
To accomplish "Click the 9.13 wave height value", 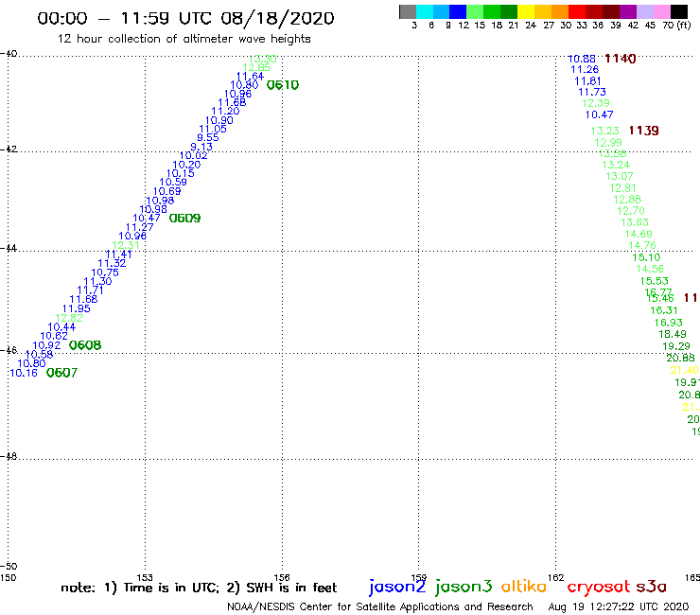I will point(201,147).
